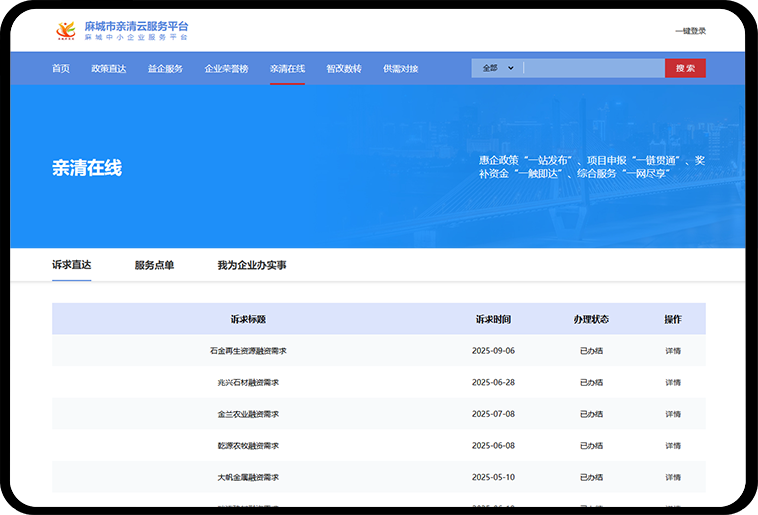Open 详情 of 乾源农牧融资需求 row
This screenshot has height=515, width=758.
coord(673,446)
